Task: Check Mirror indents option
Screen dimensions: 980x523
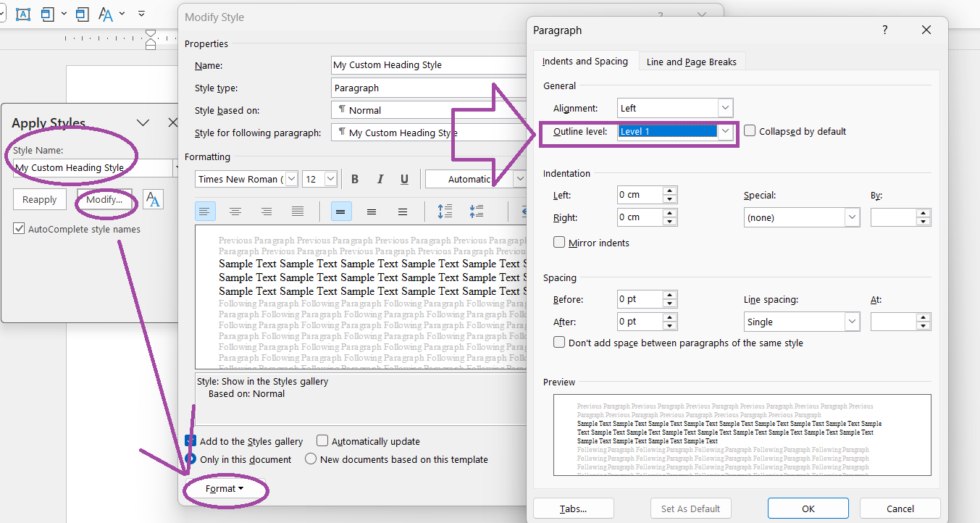Action: click(x=558, y=243)
